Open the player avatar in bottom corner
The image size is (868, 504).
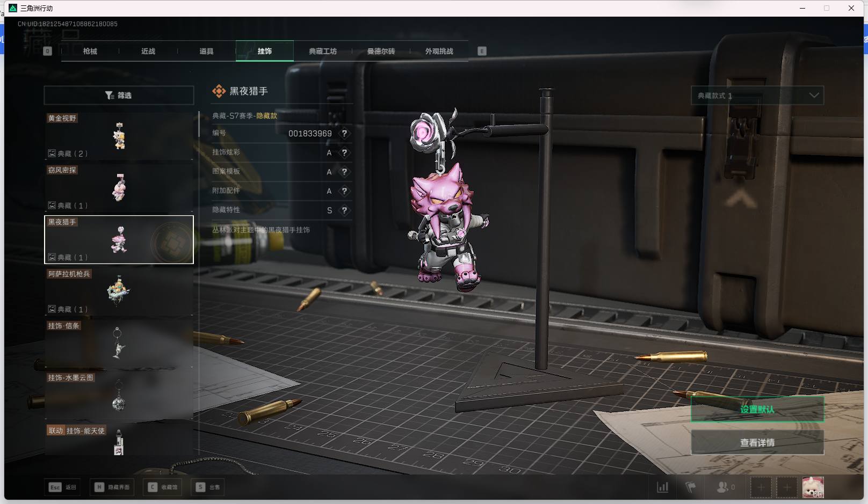[x=813, y=487]
